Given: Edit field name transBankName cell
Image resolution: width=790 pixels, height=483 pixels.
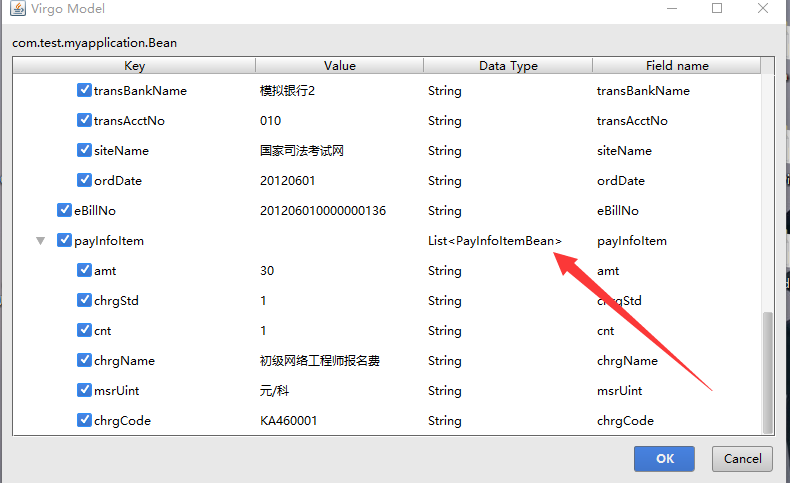Looking at the screenshot, I should (x=643, y=91).
